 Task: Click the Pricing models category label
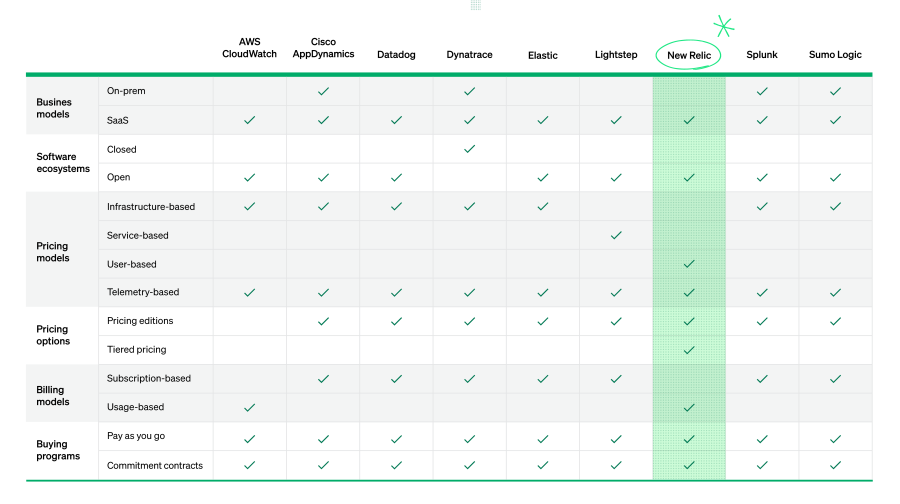(53, 251)
